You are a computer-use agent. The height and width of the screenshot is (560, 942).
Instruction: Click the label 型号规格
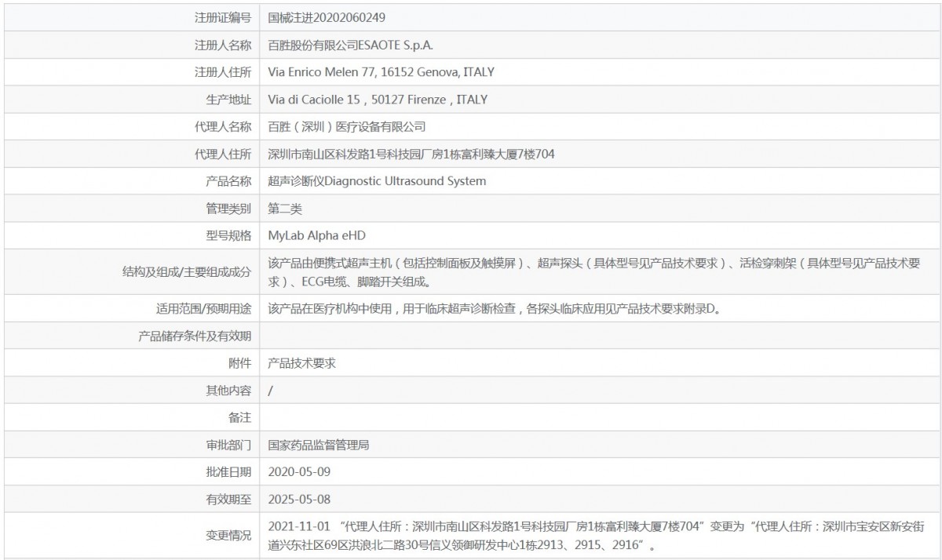pyautogui.click(x=228, y=235)
